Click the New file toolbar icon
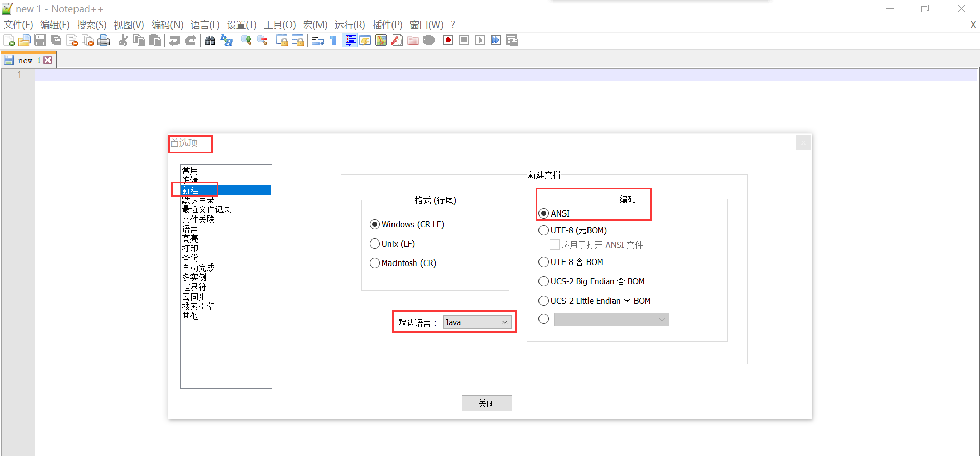This screenshot has height=456, width=980. [x=9, y=40]
